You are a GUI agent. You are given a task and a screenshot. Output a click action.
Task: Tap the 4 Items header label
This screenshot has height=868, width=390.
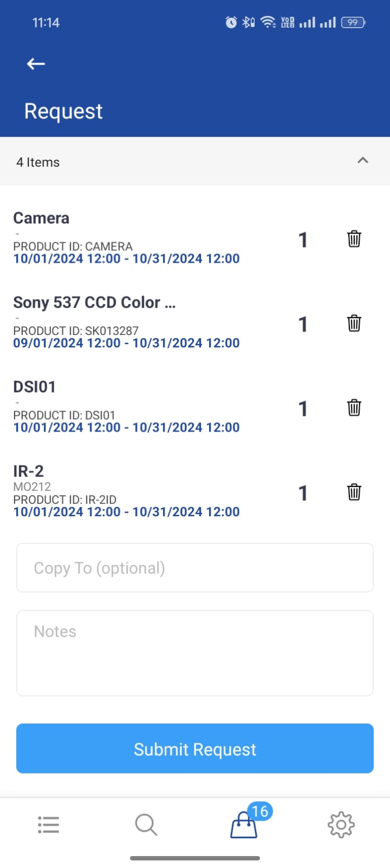38,162
